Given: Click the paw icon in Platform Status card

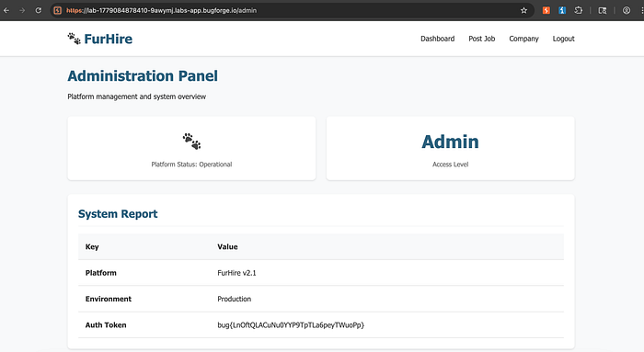Looking at the screenshot, I should coord(191,142).
